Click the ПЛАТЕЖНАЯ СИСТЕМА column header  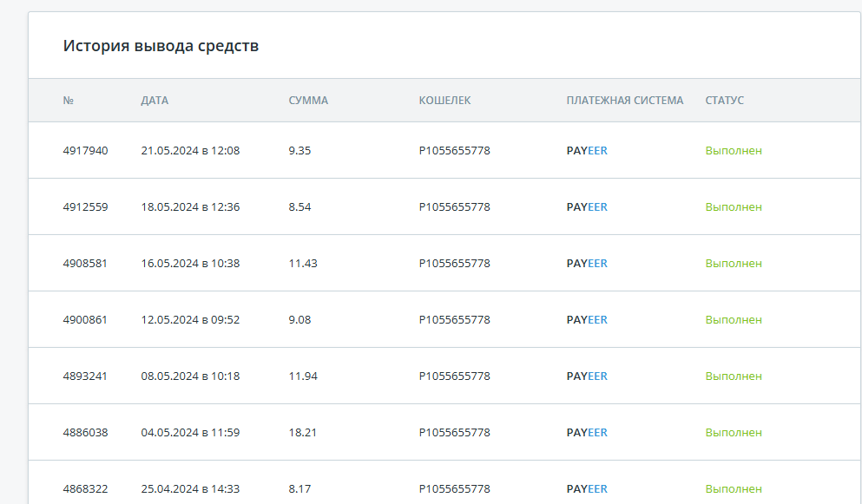(x=625, y=101)
